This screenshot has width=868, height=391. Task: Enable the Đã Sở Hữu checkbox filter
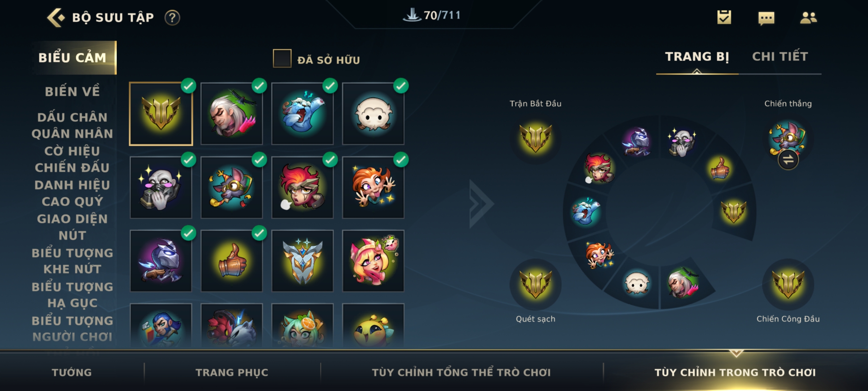[x=282, y=58]
